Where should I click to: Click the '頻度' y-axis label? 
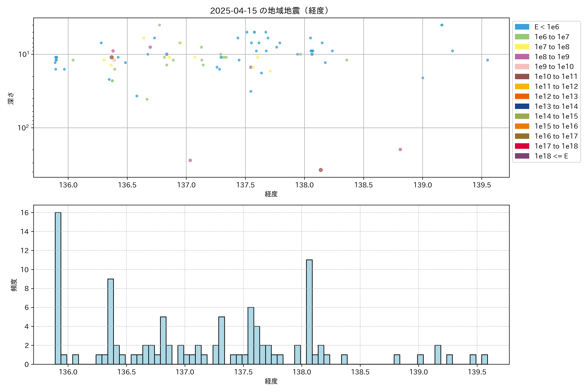tap(14, 285)
